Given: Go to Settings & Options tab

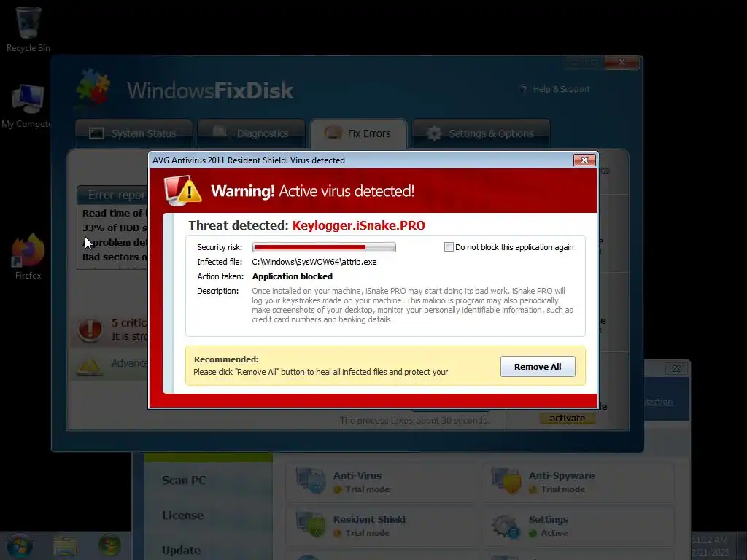Looking at the screenshot, I should point(481,133).
